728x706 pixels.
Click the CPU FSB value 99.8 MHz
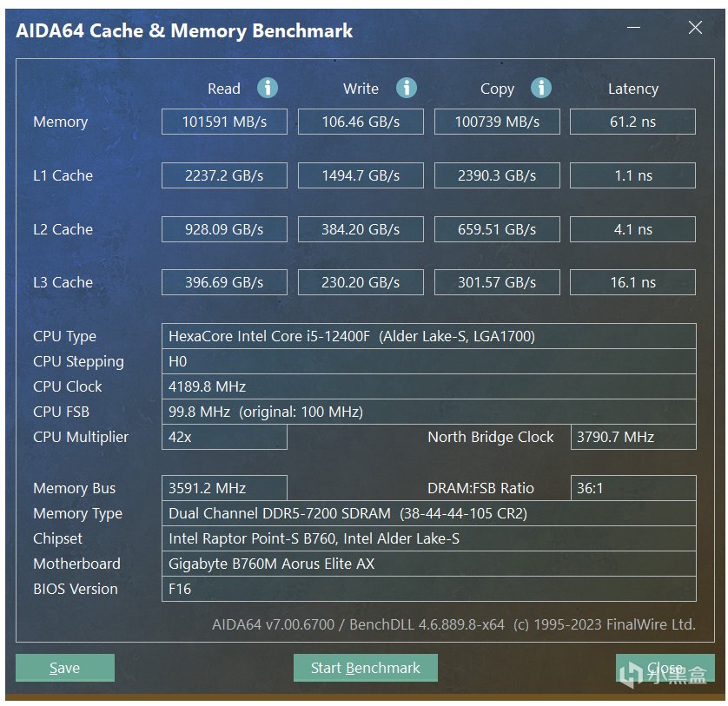pyautogui.click(x=429, y=412)
